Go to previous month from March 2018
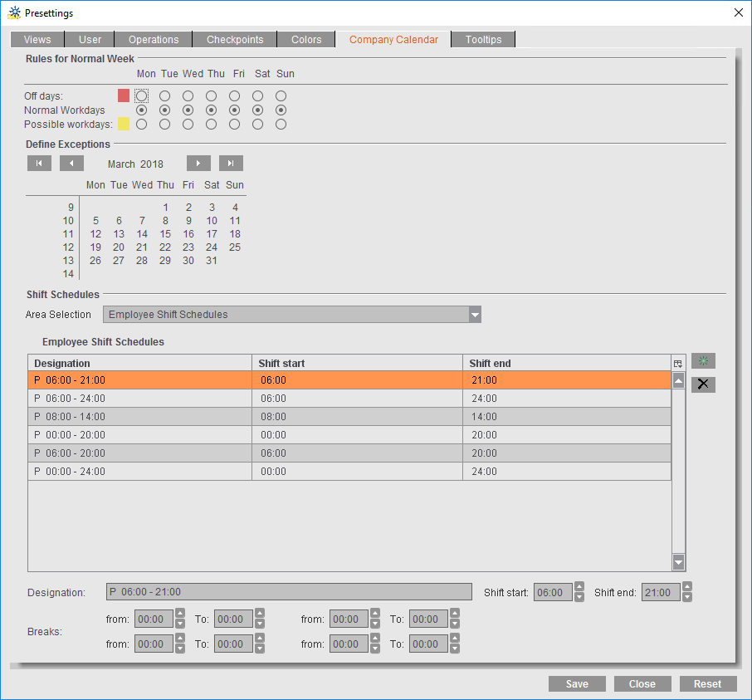The height and width of the screenshot is (700, 752). pyautogui.click(x=71, y=163)
